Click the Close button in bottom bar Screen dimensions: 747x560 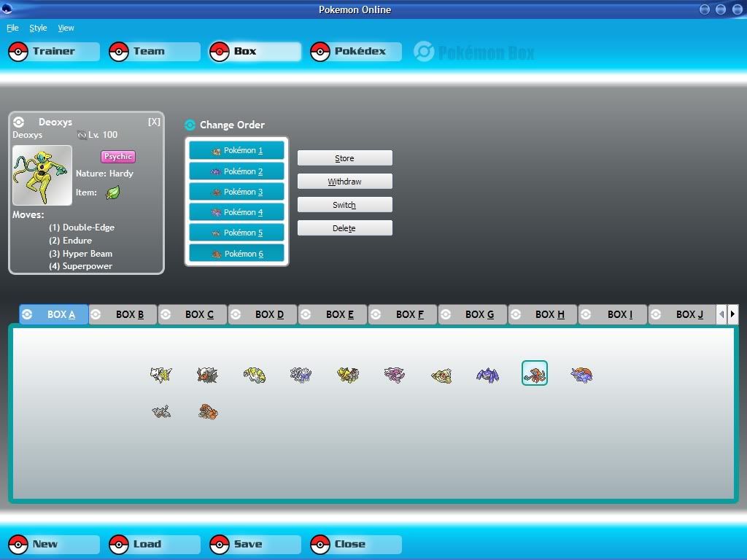[x=356, y=544]
